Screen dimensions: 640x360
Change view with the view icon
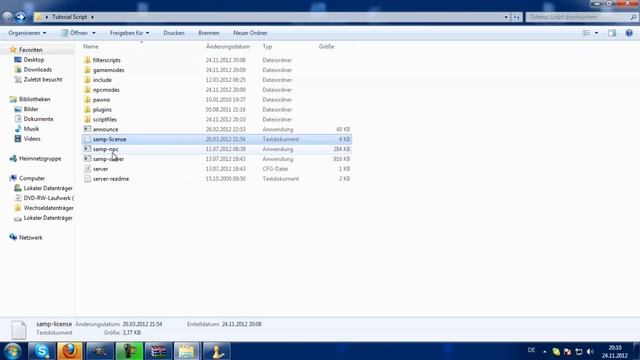tap(586, 33)
